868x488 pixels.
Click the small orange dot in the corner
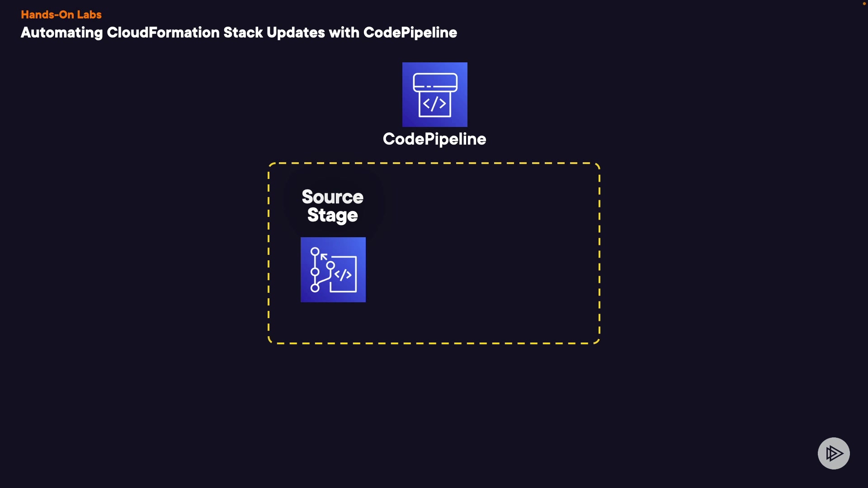tap(864, 4)
